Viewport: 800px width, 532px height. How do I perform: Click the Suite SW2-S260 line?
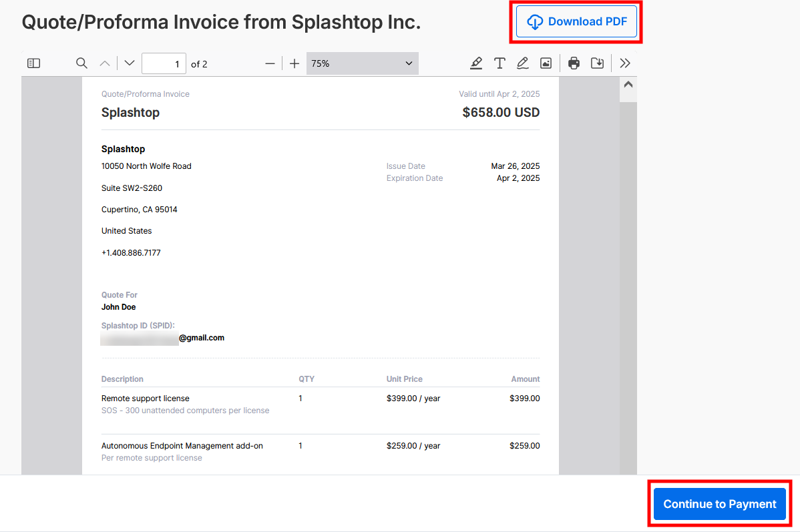(x=132, y=188)
